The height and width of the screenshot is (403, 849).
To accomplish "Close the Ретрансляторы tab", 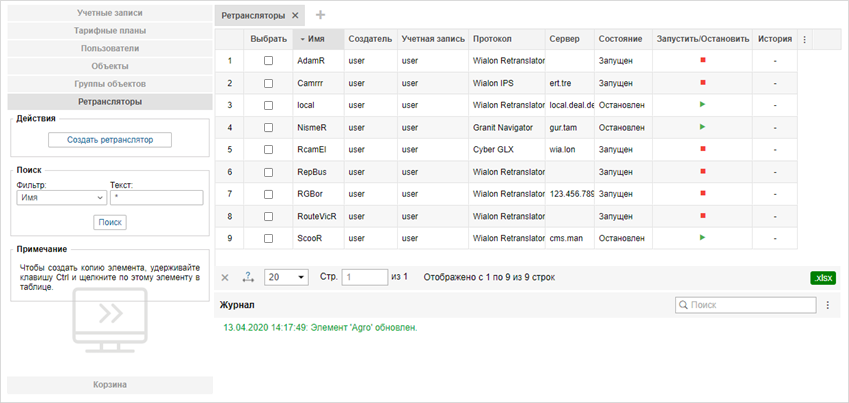I will [x=295, y=16].
